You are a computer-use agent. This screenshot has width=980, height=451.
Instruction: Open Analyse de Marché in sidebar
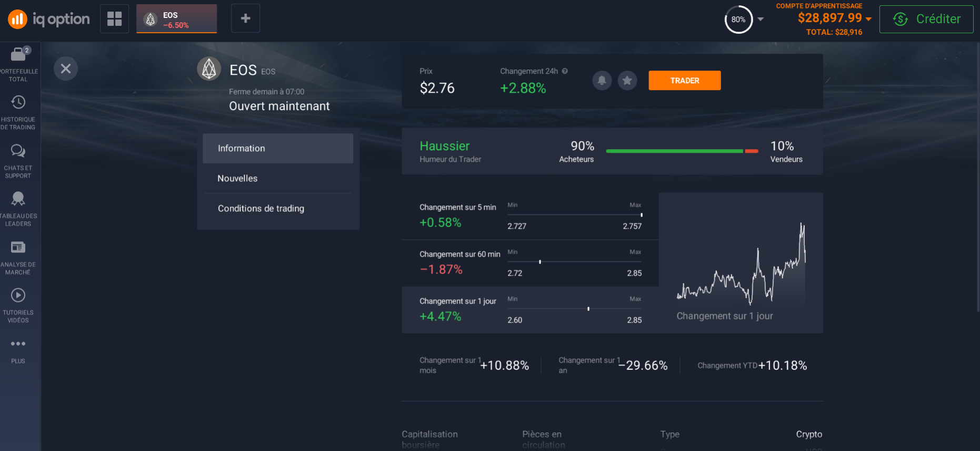pyautogui.click(x=18, y=257)
